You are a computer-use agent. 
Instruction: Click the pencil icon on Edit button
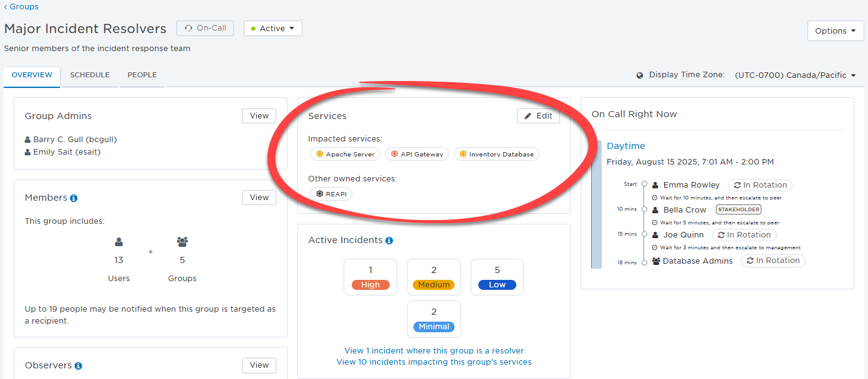click(528, 116)
